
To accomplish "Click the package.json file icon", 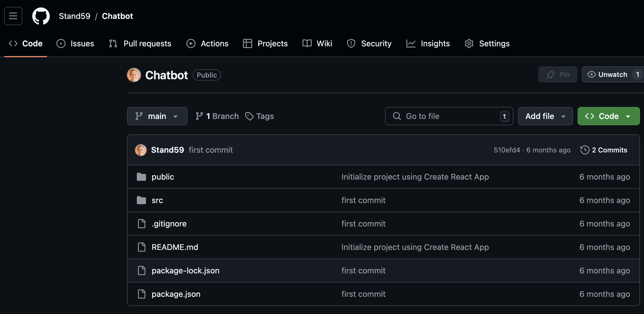I will [x=142, y=294].
